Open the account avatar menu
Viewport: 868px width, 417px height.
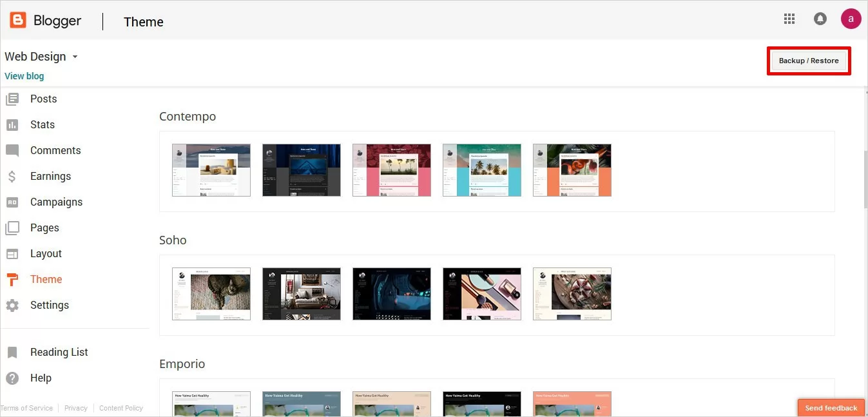(x=851, y=19)
